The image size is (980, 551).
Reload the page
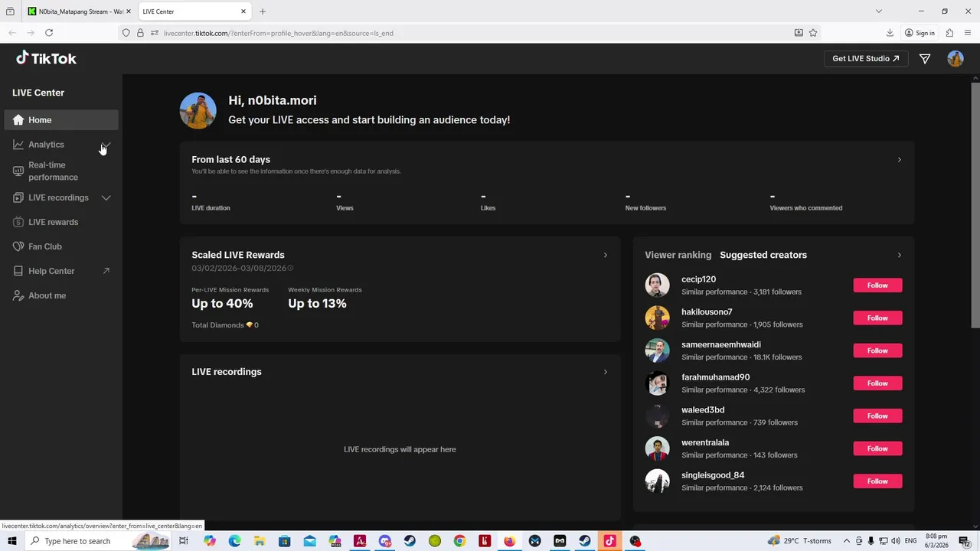click(x=49, y=33)
